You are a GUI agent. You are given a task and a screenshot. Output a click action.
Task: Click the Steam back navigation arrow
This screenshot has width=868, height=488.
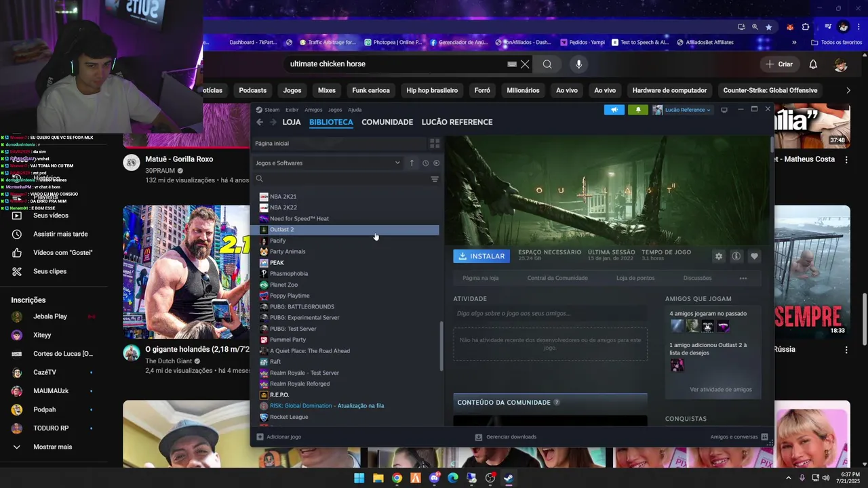point(260,122)
